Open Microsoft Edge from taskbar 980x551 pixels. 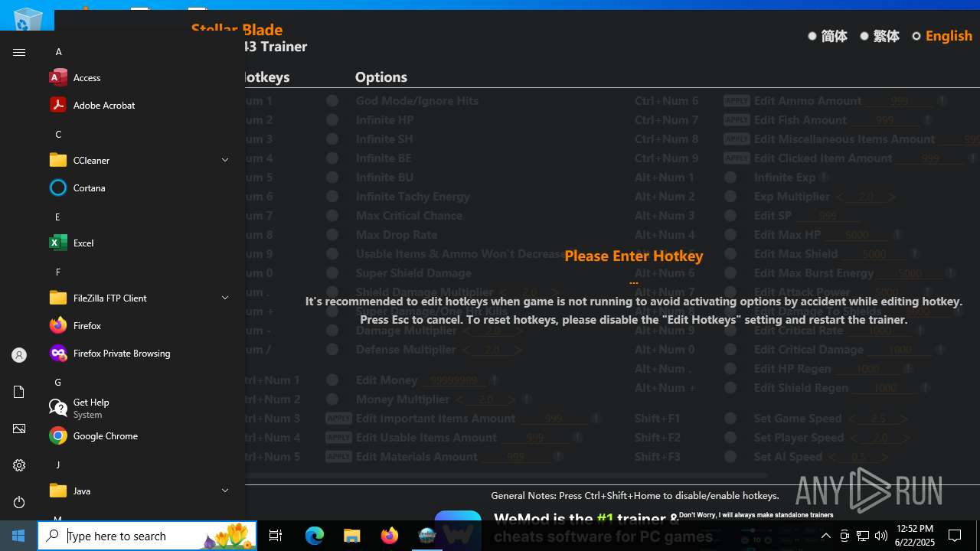315,536
